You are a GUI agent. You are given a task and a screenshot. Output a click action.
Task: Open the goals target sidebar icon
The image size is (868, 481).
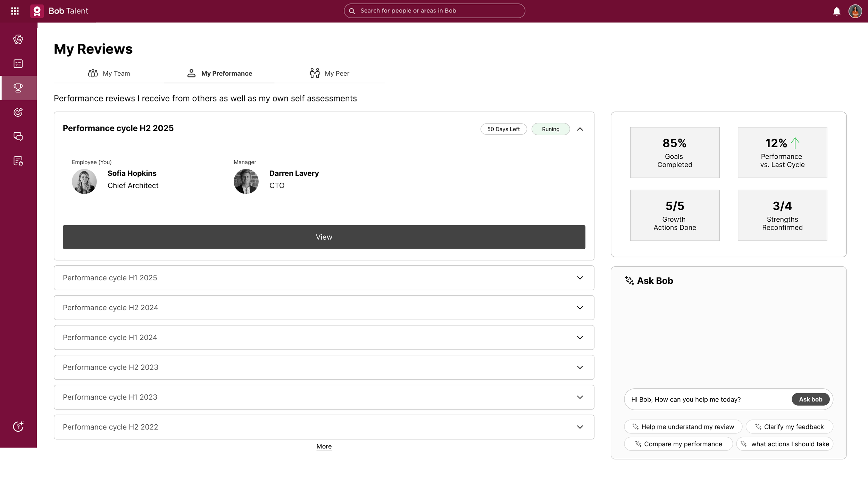point(18,112)
